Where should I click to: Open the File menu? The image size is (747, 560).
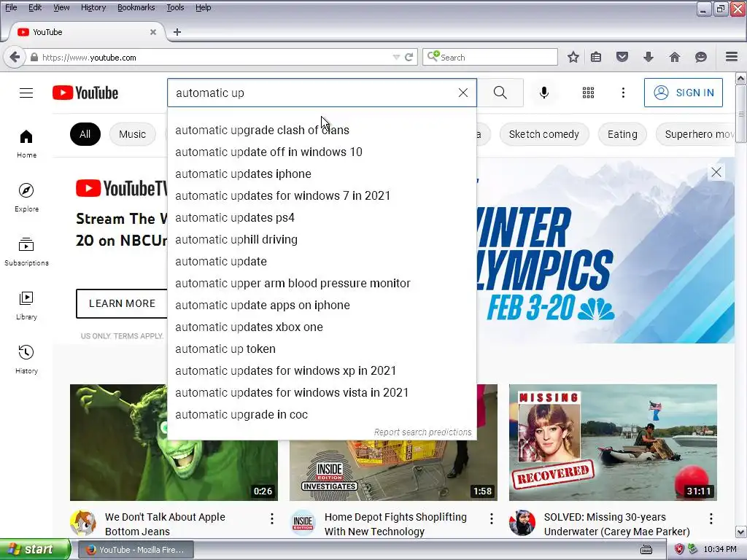(x=11, y=7)
